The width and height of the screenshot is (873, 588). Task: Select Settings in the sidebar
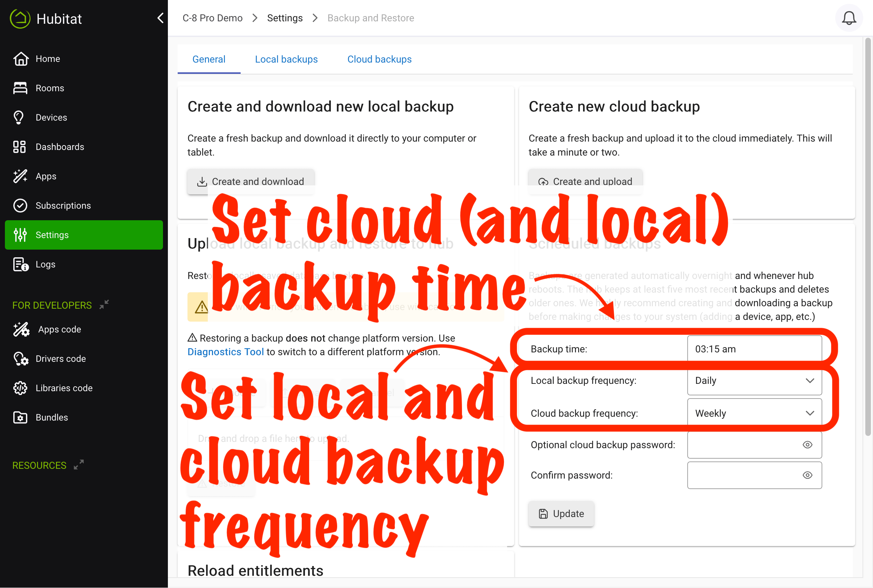pyautogui.click(x=84, y=235)
